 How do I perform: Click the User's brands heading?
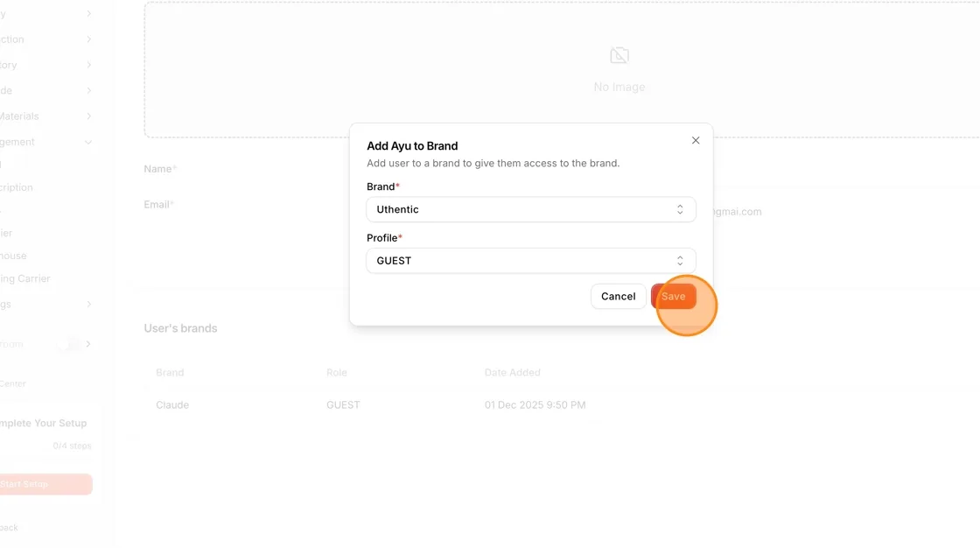(180, 328)
